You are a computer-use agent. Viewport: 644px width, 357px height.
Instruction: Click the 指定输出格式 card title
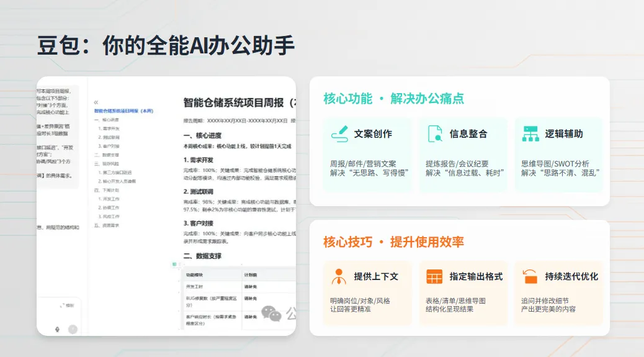[476, 276]
